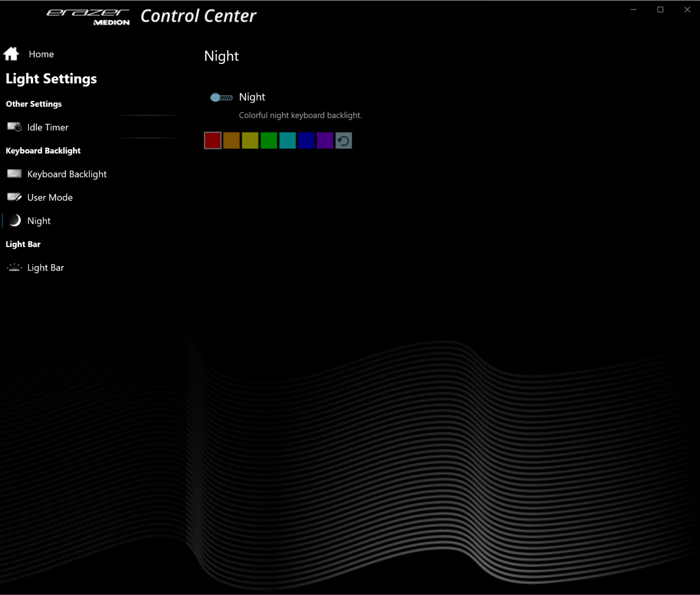Click the Idle Timer keyboard-clock icon
700x595 pixels.
coord(14,127)
